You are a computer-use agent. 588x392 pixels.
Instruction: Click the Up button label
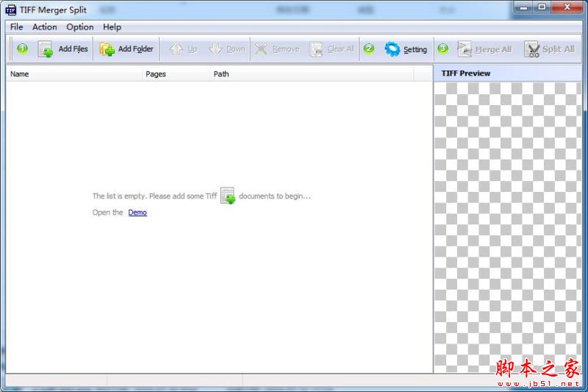click(x=192, y=49)
